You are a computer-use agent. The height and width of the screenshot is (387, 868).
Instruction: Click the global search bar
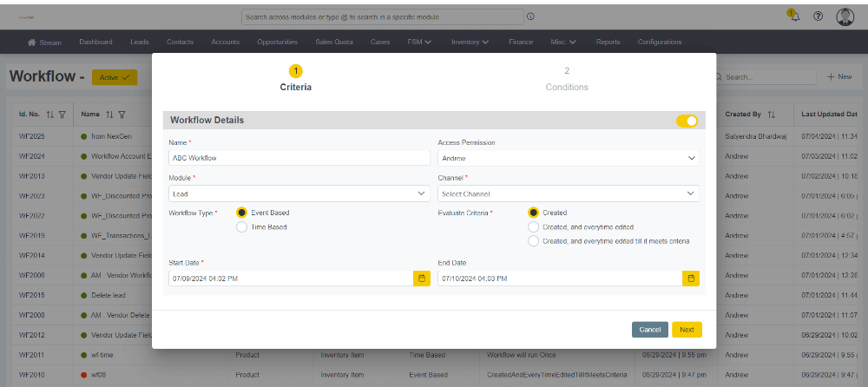click(x=382, y=16)
